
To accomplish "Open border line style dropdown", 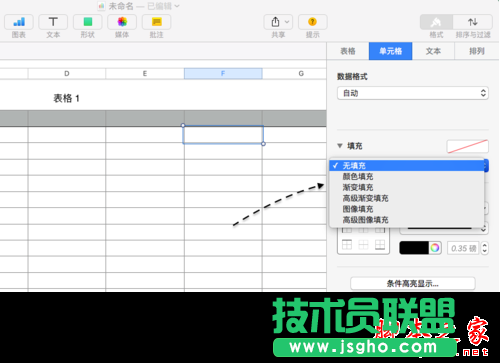I will tap(444, 228).
